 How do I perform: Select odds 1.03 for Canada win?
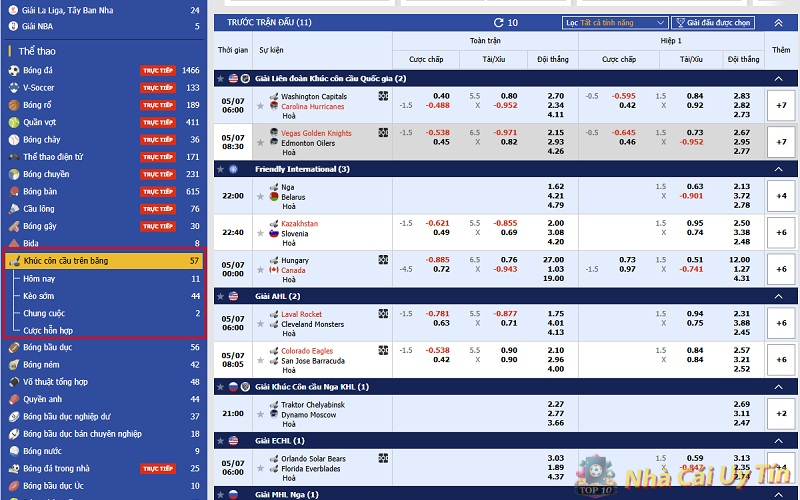pos(556,269)
